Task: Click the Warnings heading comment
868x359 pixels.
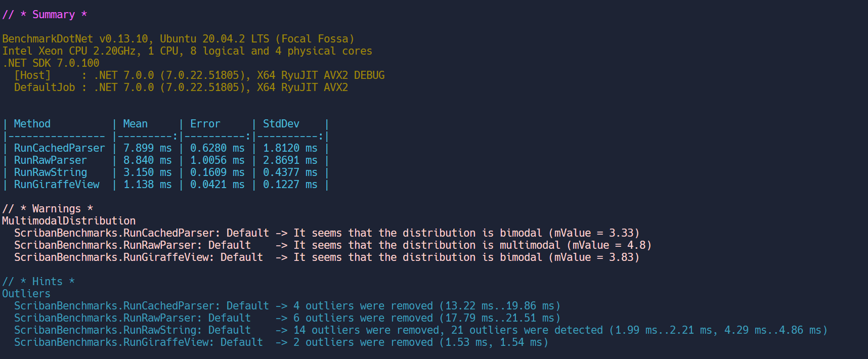Action: [48, 209]
